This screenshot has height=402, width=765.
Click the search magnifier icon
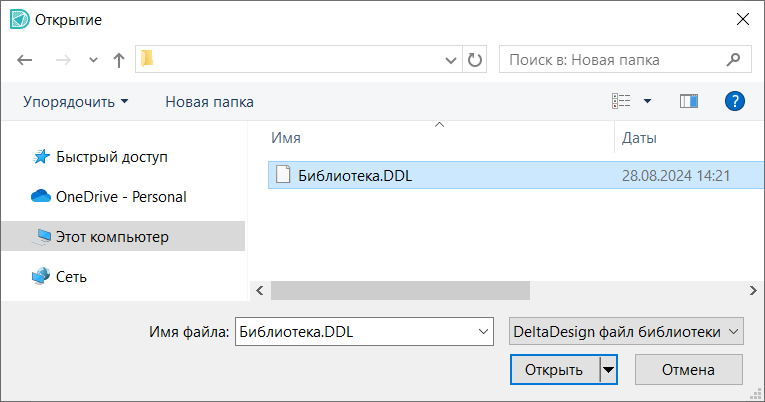(x=733, y=59)
